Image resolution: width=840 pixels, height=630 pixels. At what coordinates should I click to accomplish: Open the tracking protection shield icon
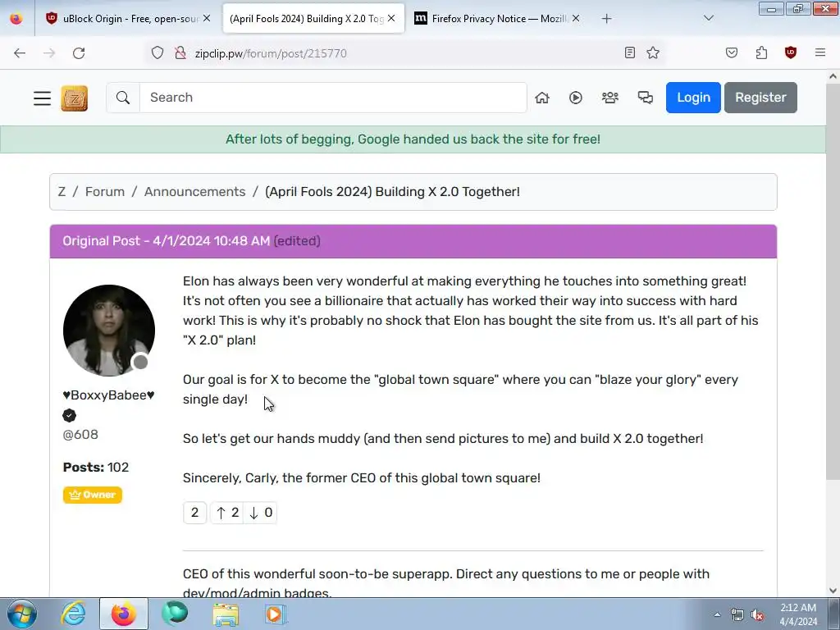(157, 52)
